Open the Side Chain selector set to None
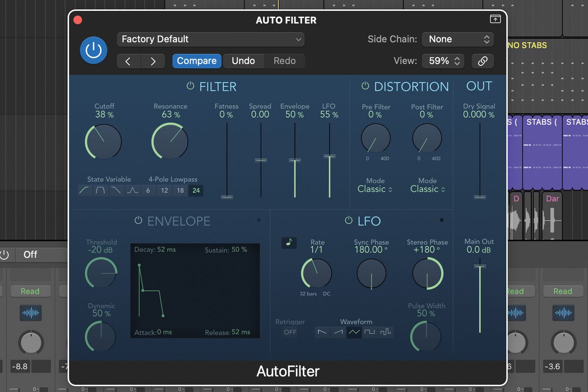 pyautogui.click(x=457, y=39)
